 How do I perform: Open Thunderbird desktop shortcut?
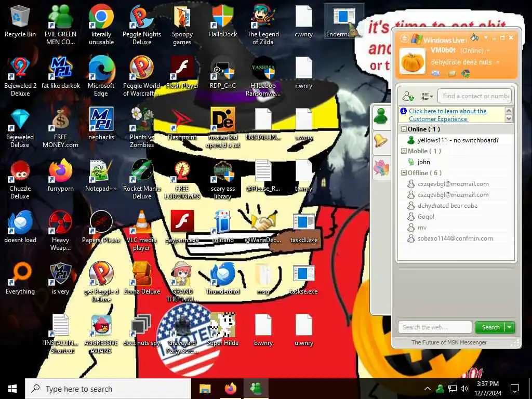pyautogui.click(x=222, y=278)
